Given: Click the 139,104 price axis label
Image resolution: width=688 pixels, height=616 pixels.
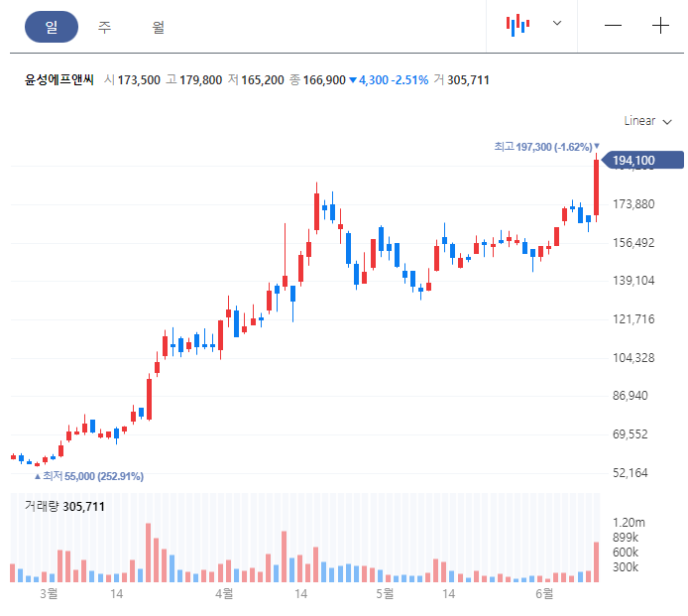Looking at the screenshot, I should click(x=633, y=281).
